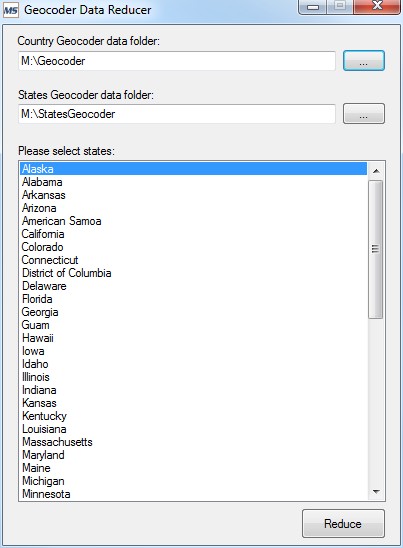Image resolution: width=403 pixels, height=548 pixels.
Task: Select Minnesota at the list bottom
Action: click(x=193, y=494)
